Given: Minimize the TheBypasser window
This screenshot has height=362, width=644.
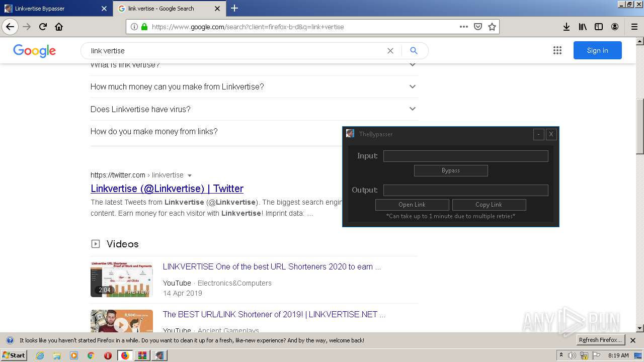Looking at the screenshot, I should click(539, 134).
